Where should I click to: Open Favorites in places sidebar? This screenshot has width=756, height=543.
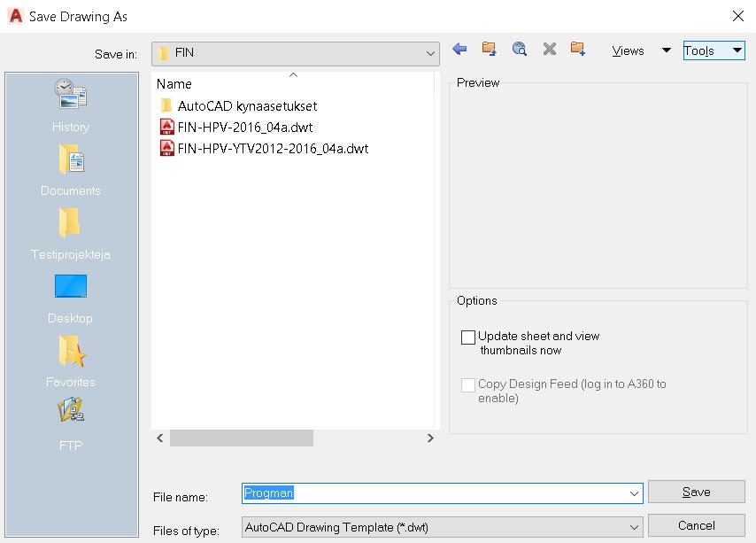[71, 361]
